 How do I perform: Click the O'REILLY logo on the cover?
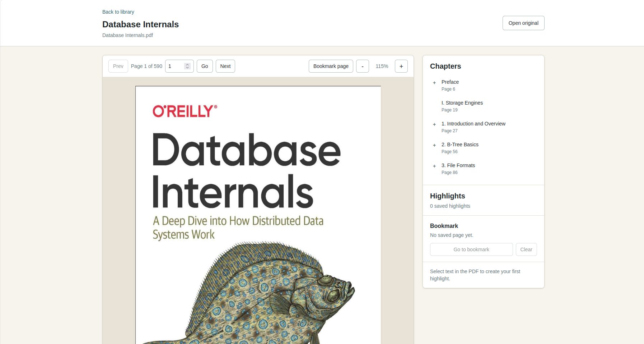[185, 111]
